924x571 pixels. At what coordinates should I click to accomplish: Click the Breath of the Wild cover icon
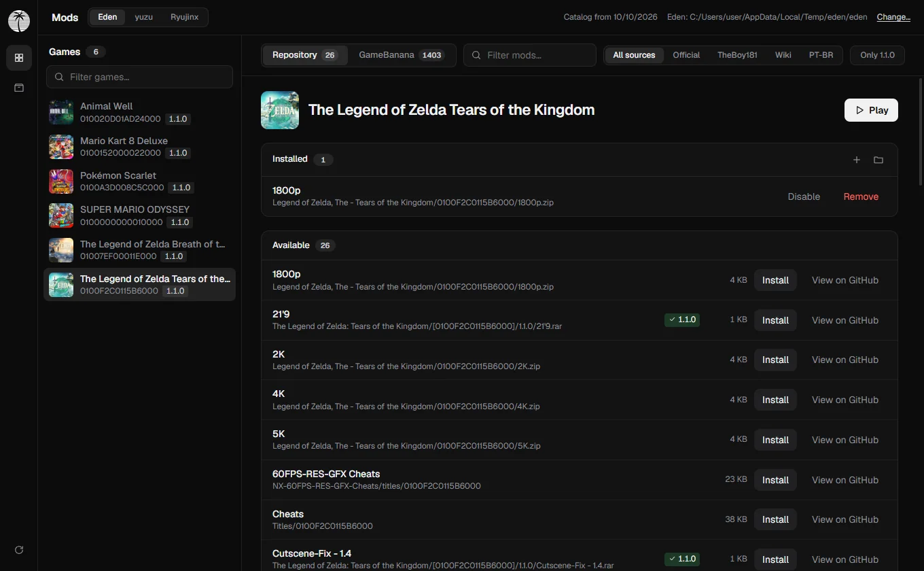tap(61, 250)
